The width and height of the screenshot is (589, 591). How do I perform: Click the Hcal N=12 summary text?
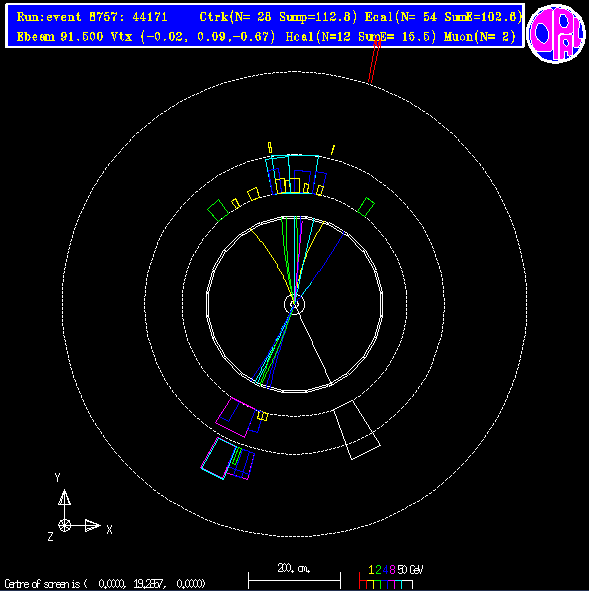tap(361, 37)
